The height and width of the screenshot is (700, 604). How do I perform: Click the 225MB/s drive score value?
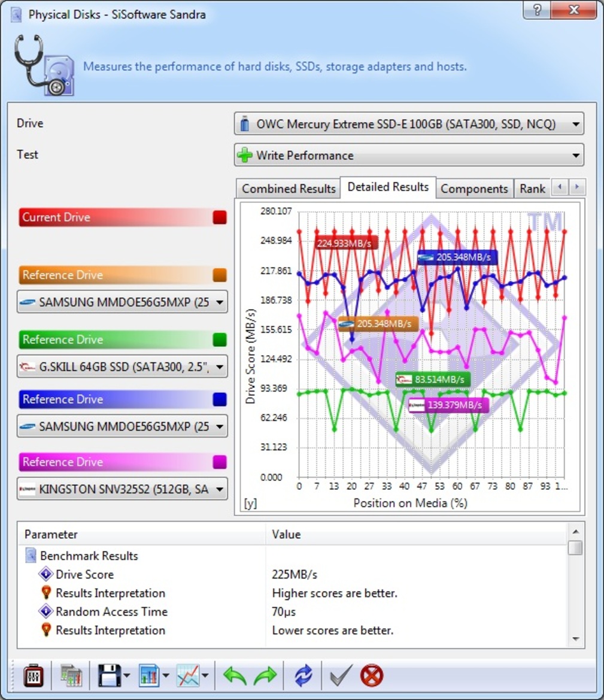click(x=295, y=575)
